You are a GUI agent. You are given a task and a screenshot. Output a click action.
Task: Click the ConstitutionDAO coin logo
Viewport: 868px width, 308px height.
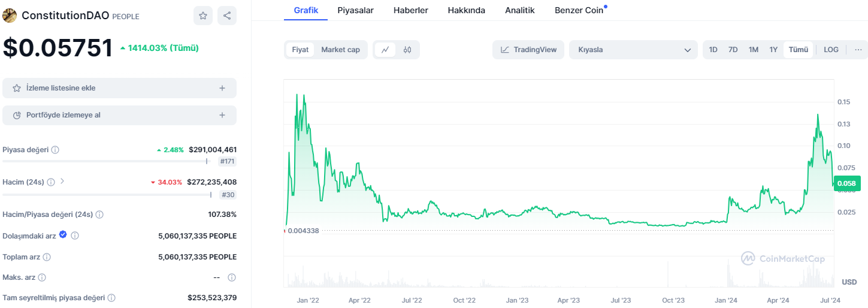coord(10,16)
